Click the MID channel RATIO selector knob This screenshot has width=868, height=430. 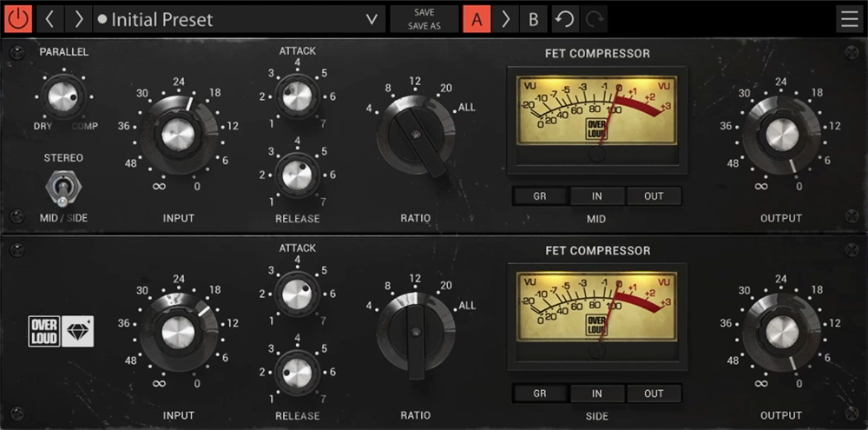pos(416,136)
